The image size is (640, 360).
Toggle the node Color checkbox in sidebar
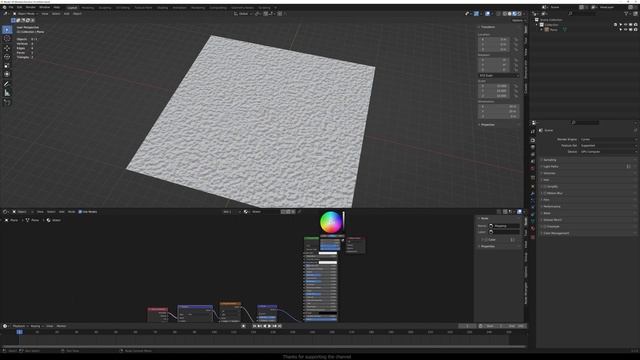click(486, 240)
